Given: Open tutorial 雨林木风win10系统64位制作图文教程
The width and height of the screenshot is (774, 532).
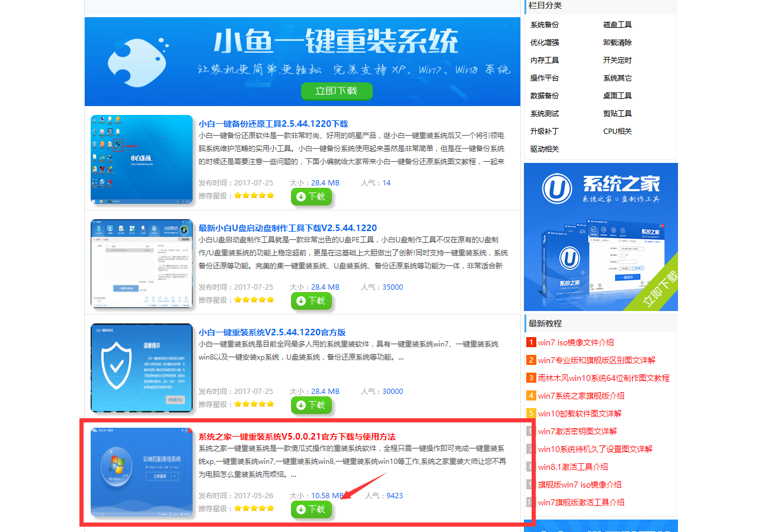Looking at the screenshot, I should point(603,378).
